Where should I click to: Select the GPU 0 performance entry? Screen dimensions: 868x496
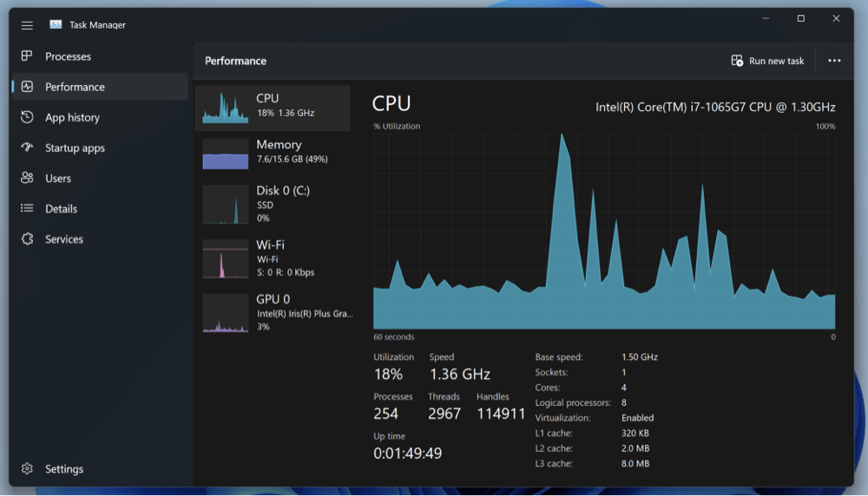(x=226, y=313)
